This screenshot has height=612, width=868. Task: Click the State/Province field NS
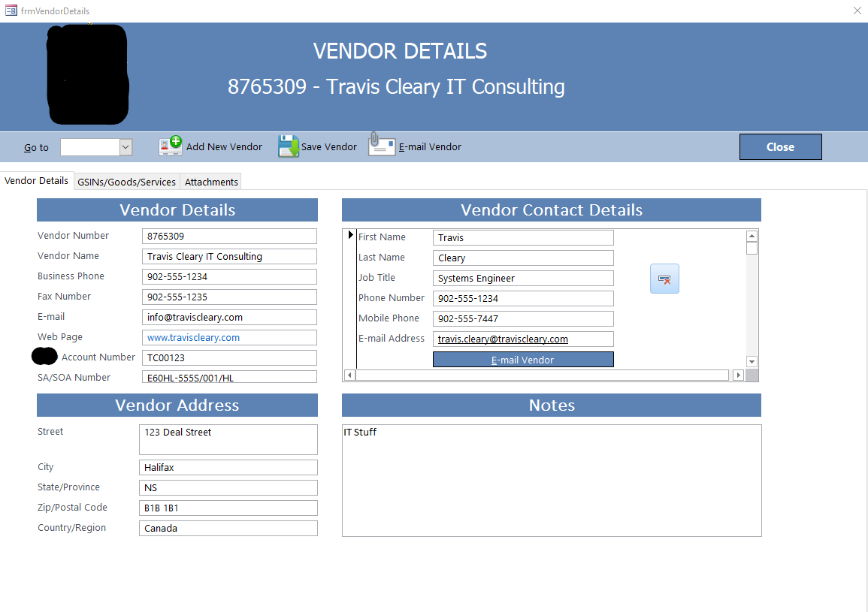point(228,488)
